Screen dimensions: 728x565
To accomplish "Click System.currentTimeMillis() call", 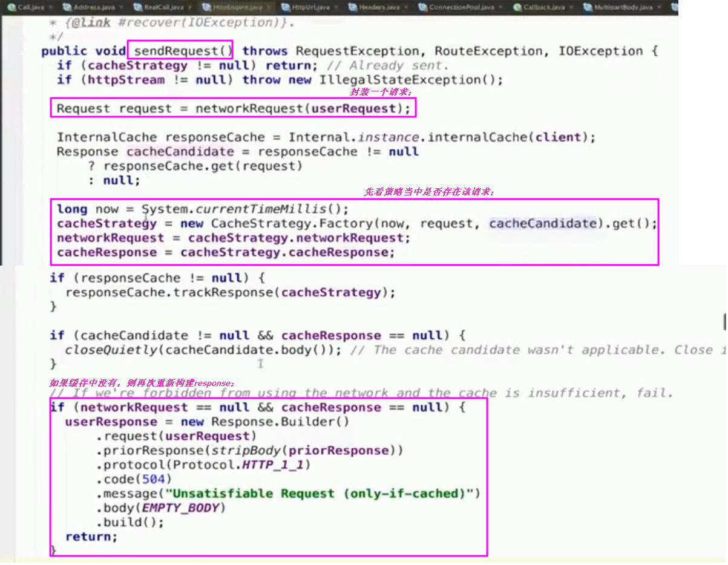I will click(x=242, y=209).
